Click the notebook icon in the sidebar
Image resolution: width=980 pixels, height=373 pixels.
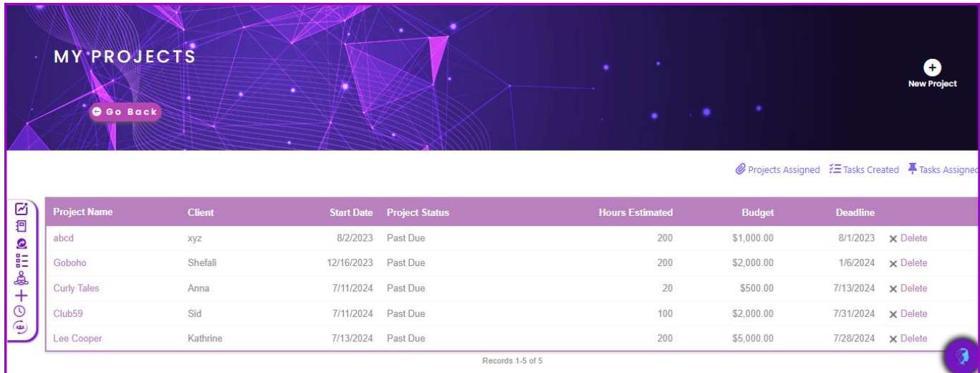(21, 225)
